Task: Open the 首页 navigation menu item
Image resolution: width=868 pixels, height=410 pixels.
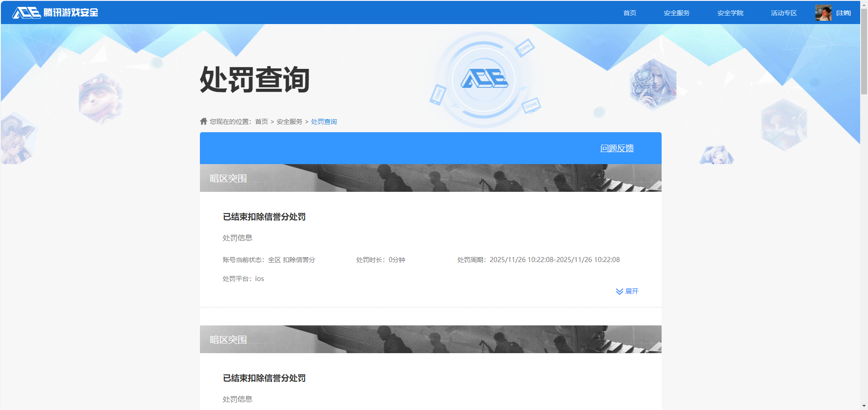Action: point(629,13)
